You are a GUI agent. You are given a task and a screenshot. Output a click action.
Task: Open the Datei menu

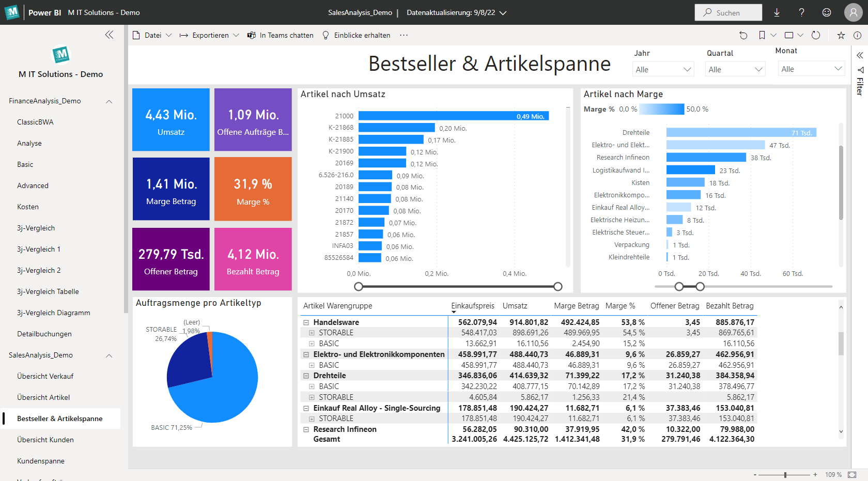pyautogui.click(x=152, y=35)
